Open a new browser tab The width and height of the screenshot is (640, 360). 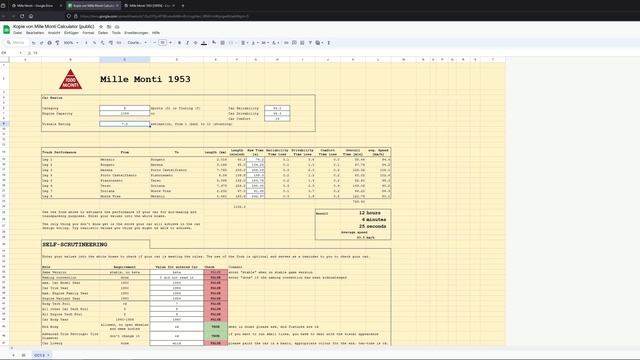pos(182,6)
